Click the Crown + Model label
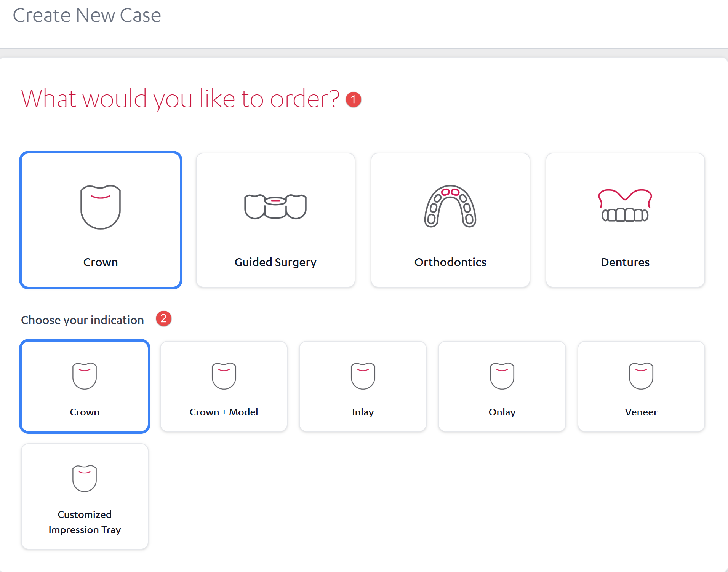Image resolution: width=728 pixels, height=572 pixels. click(224, 412)
